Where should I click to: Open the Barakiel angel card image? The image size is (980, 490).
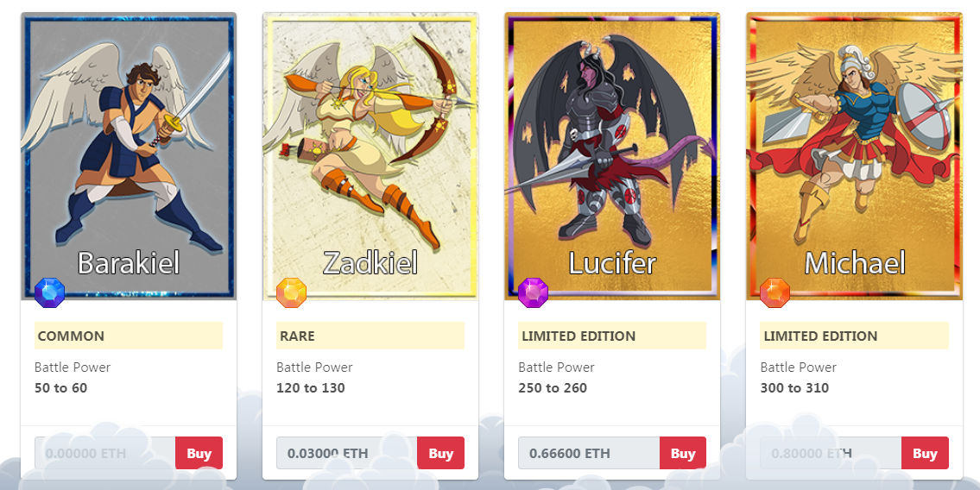[x=129, y=156]
